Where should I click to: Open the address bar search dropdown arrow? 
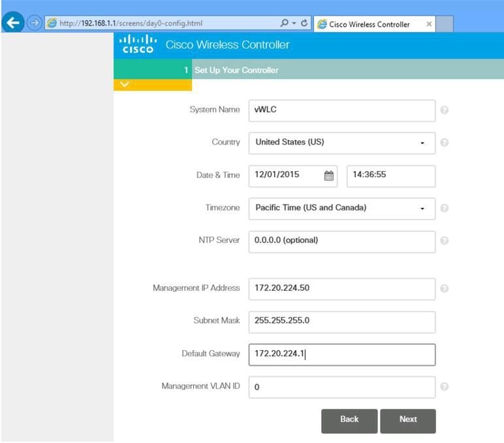(x=294, y=23)
